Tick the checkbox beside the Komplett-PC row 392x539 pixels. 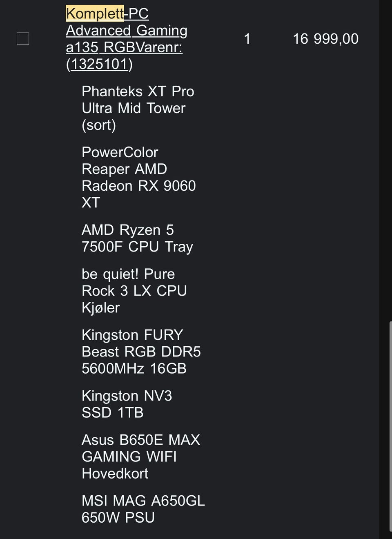(23, 39)
